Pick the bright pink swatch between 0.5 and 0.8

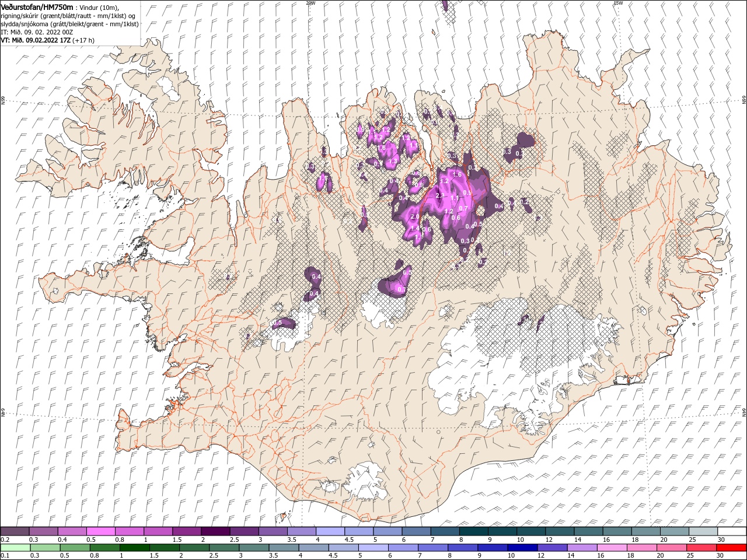100,531
